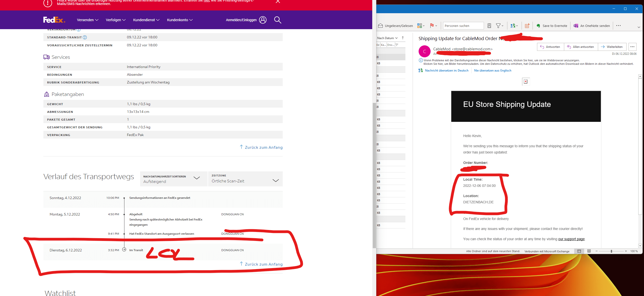
Task: Click the DIETZENBACH,DE location text
Action: (478, 202)
